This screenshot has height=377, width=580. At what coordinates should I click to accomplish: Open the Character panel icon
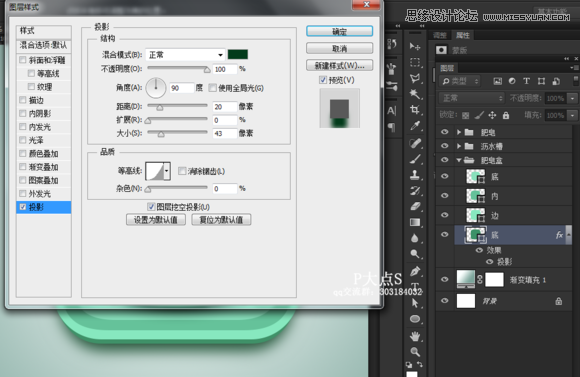(392, 111)
